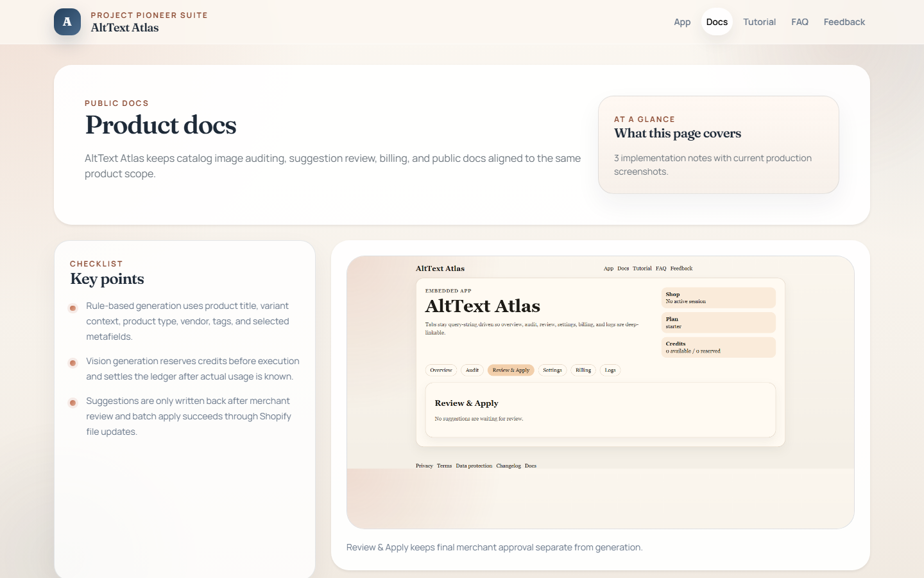Go to the Tutorial page
924x578 pixels.
pos(759,22)
